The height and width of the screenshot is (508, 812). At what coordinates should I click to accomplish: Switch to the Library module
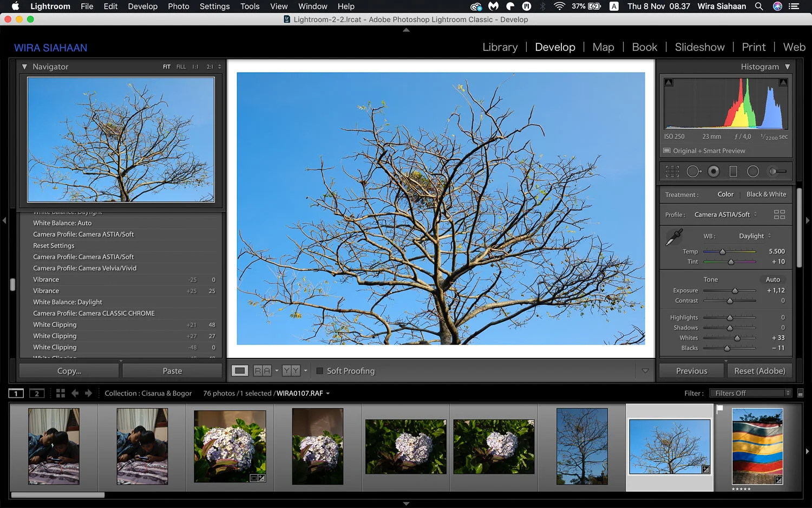(x=500, y=47)
